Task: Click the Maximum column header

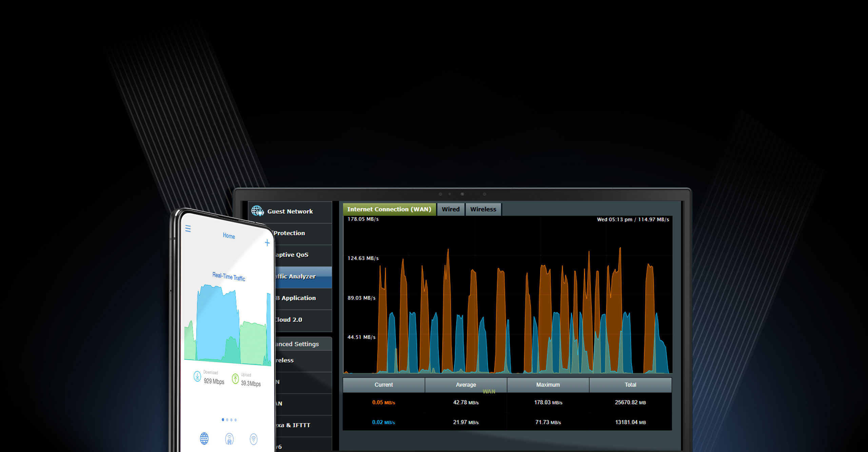Action: click(548, 385)
